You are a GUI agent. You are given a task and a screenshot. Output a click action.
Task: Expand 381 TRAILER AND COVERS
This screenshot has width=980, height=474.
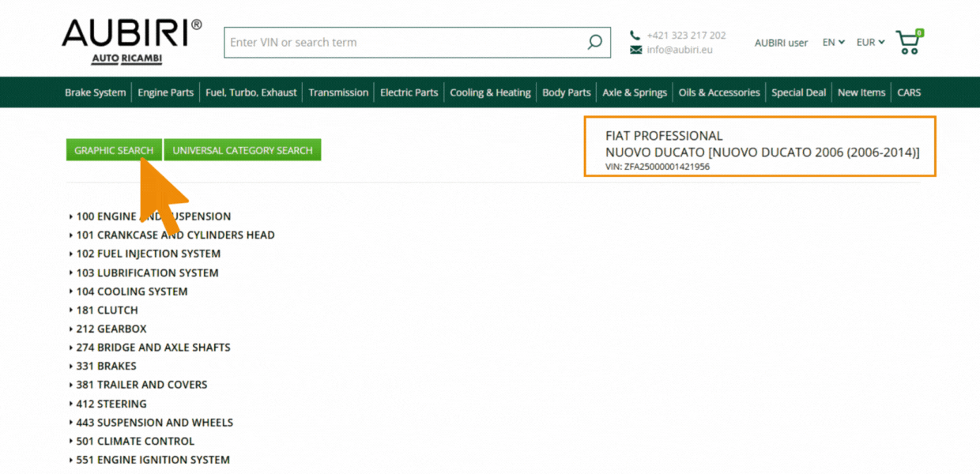(x=138, y=385)
